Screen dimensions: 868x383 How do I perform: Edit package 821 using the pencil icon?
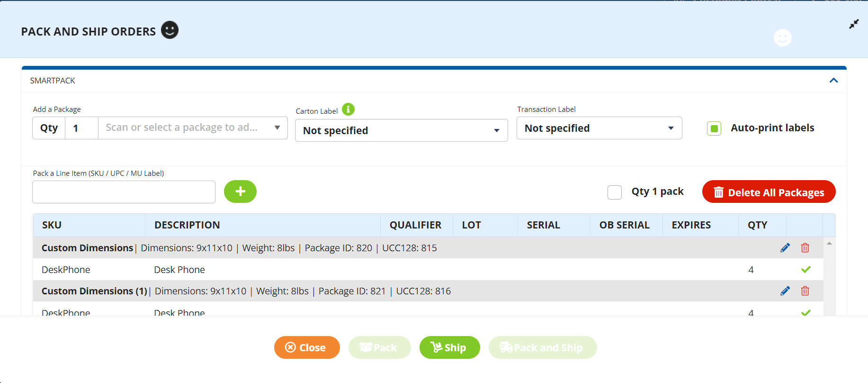point(785,291)
